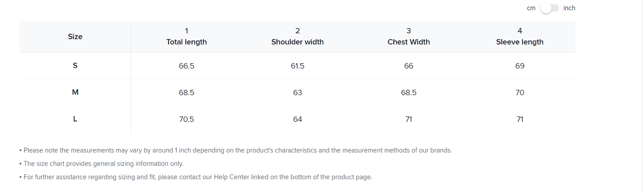644x193 pixels.
Task: Click size M shoulder width value 63
Action: [297, 92]
